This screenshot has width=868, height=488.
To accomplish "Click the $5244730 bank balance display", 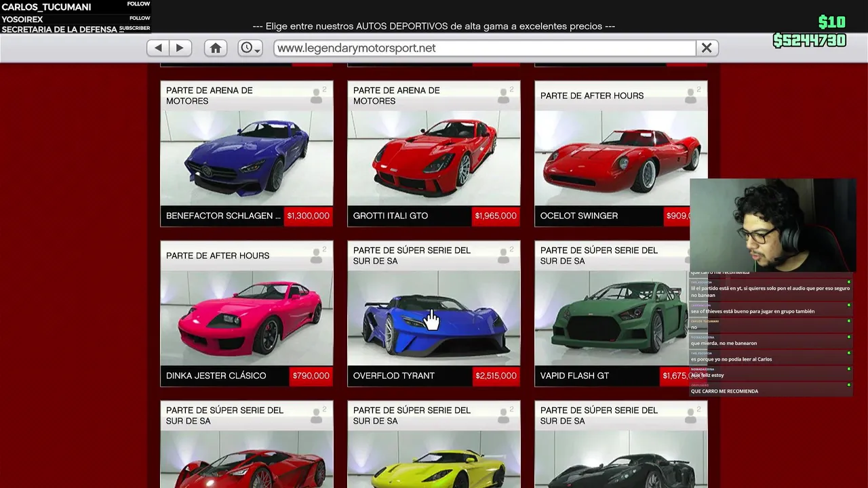I will [810, 41].
